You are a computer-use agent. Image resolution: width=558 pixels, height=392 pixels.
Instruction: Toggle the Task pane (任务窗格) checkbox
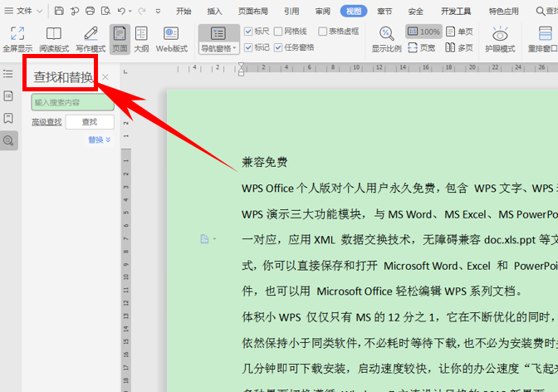[x=278, y=47]
